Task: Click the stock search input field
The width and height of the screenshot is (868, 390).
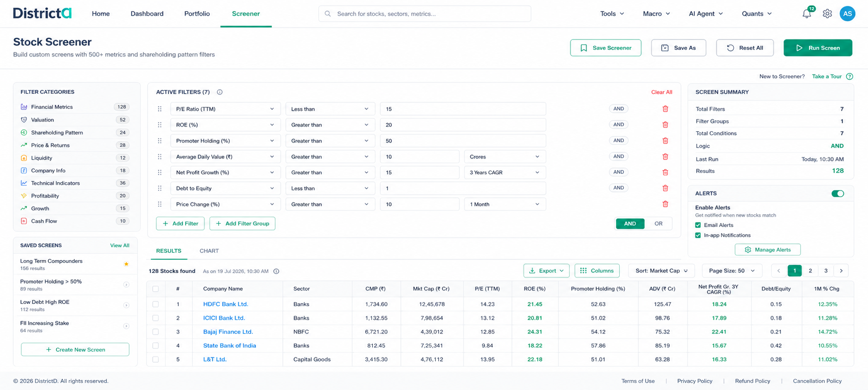Action: [x=424, y=13]
